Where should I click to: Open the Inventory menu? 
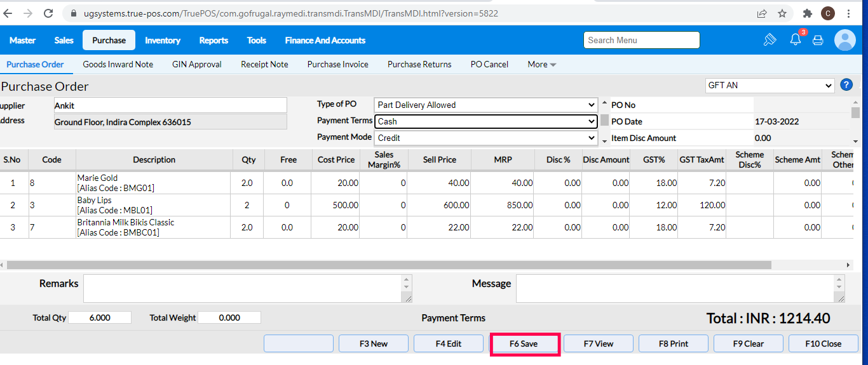[163, 40]
